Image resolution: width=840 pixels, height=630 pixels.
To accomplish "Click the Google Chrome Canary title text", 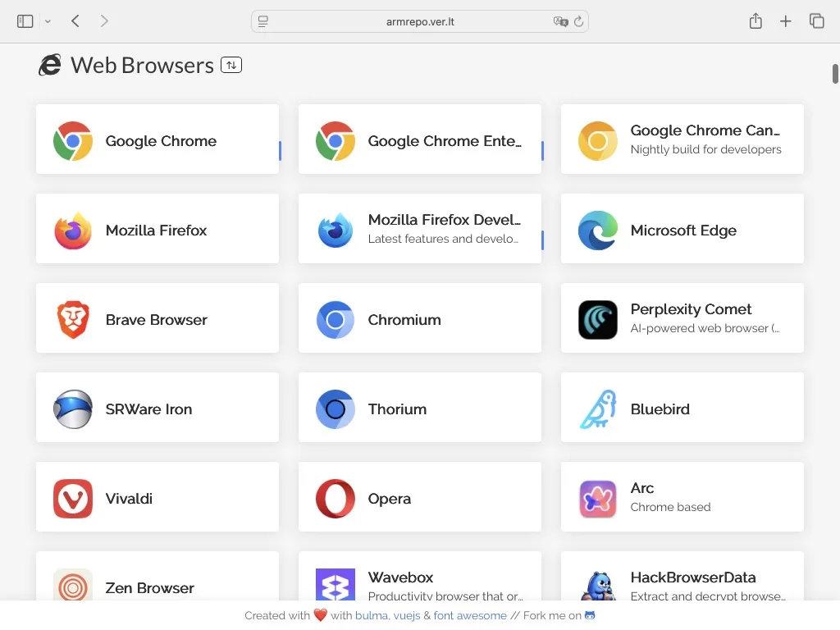I will coord(705,130).
